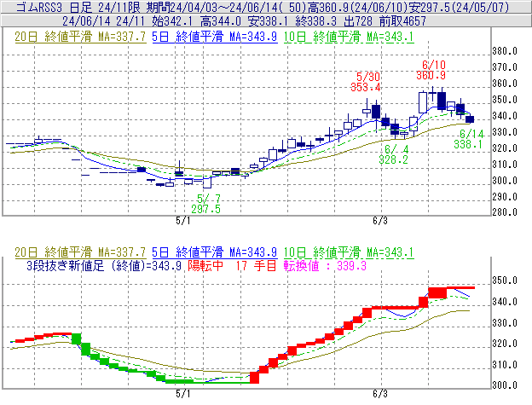
Task: Click lower chart legend 20日 終値平滑 MA=337.7
Action: 80,252
